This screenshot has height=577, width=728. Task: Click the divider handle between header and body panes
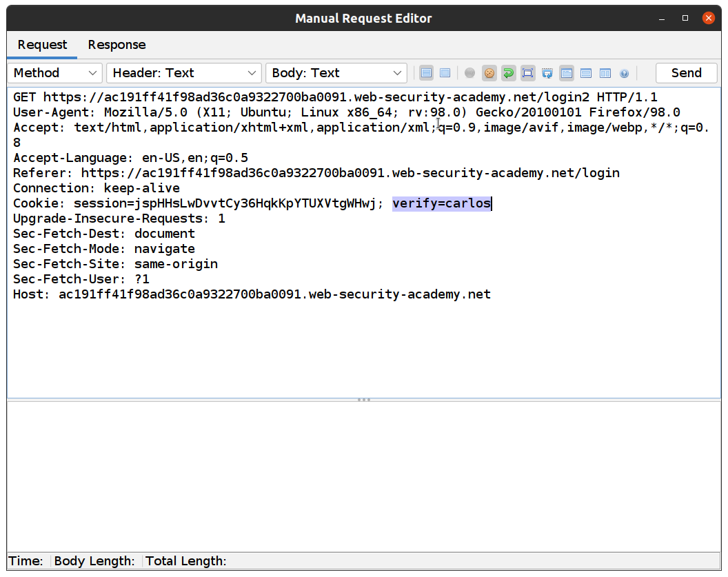tap(364, 400)
